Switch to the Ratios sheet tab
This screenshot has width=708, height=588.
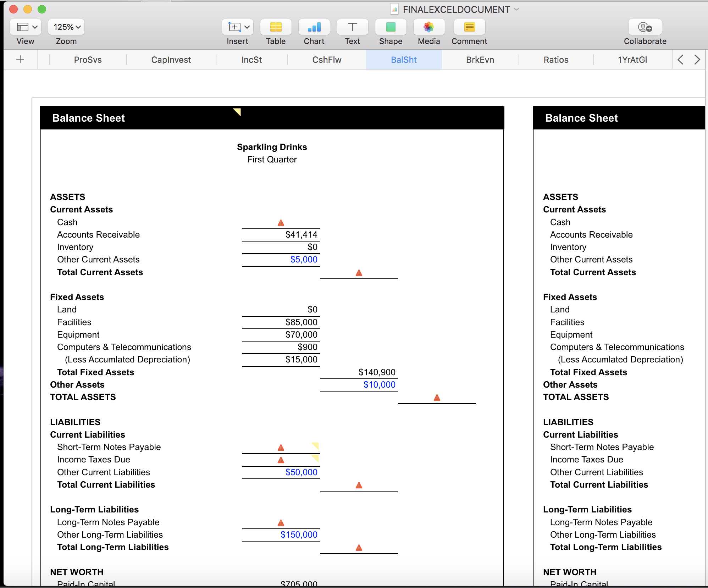click(556, 60)
